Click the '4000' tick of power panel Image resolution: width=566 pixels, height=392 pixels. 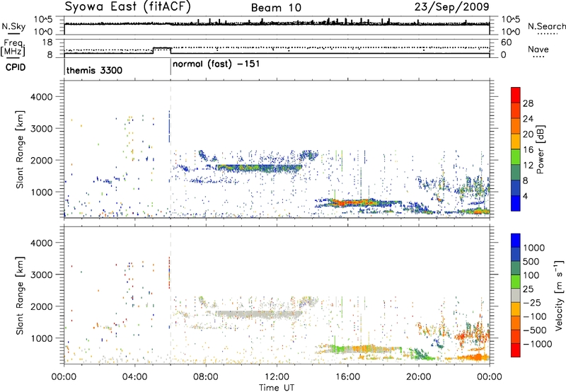pos(42,97)
